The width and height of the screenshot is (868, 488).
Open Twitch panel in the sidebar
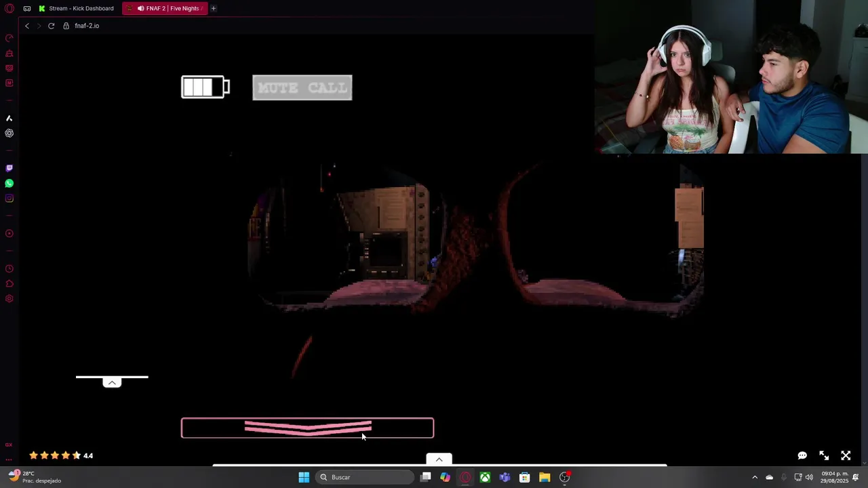(9, 168)
